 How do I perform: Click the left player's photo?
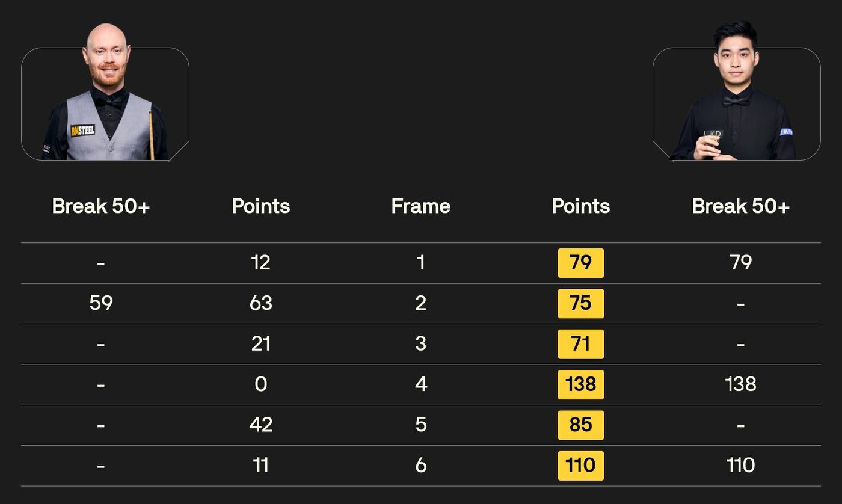[106, 96]
